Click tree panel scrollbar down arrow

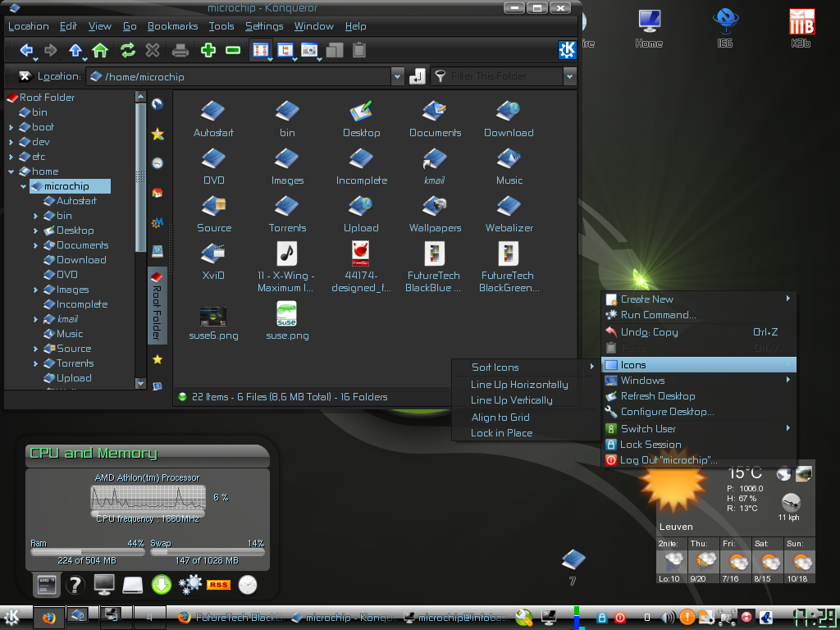pos(141,383)
